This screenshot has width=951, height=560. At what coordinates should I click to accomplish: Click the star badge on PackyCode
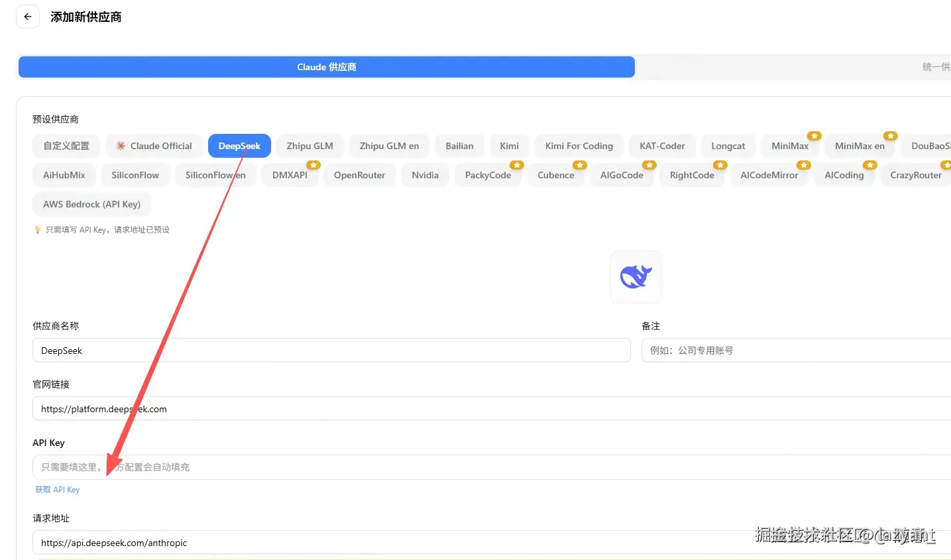(517, 165)
